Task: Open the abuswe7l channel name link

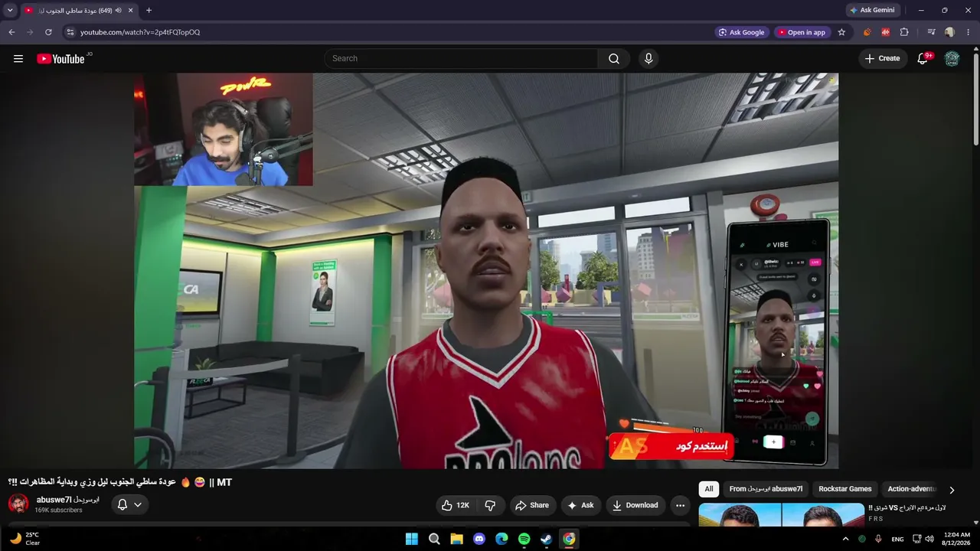Action: click(68, 500)
